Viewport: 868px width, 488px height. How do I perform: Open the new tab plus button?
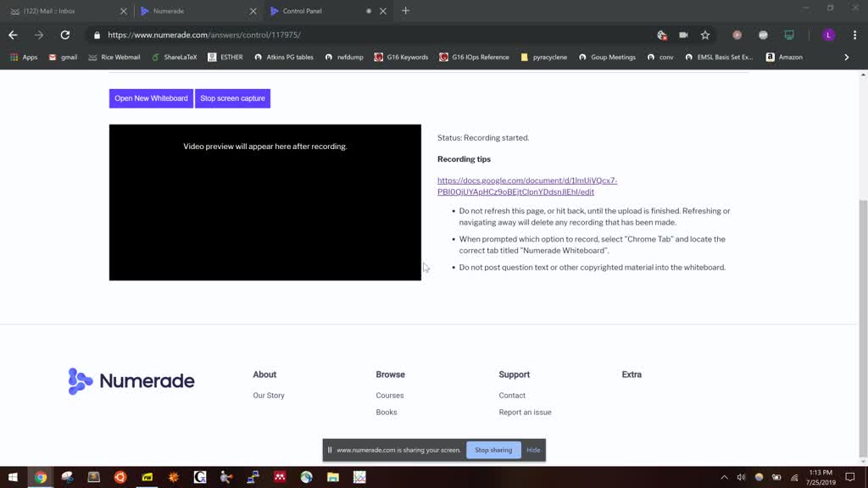(405, 11)
